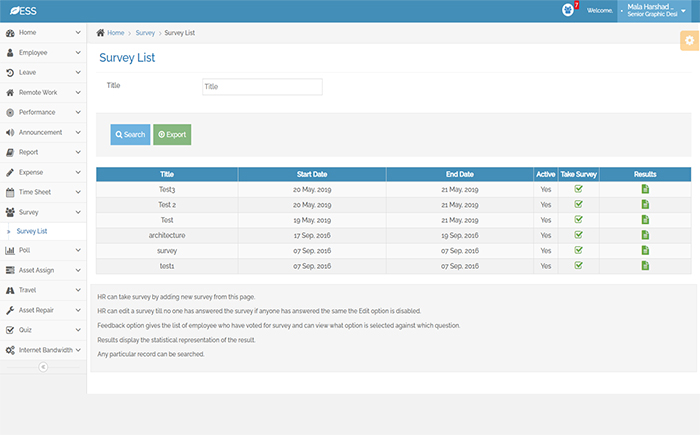Click the Performance target icon
The height and width of the screenshot is (435, 700).
pos(10,113)
